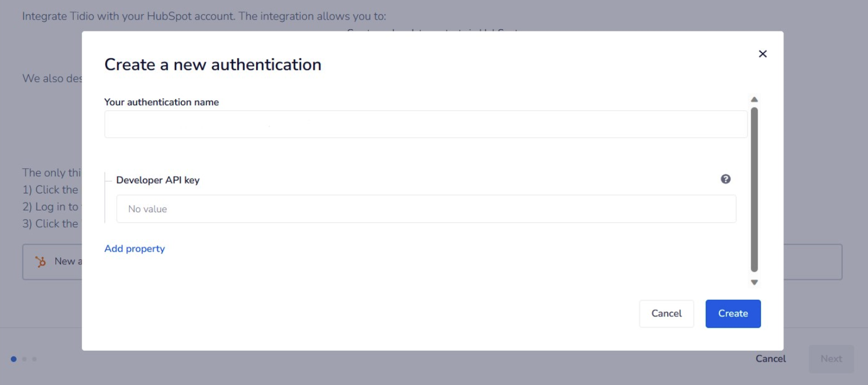Screen dimensions: 868x385
Task: Close the Create a new authentication dialog
Action: pos(762,54)
